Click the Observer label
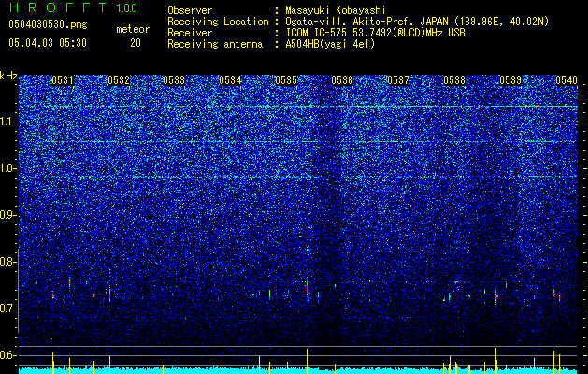The image size is (588, 374). [190, 10]
